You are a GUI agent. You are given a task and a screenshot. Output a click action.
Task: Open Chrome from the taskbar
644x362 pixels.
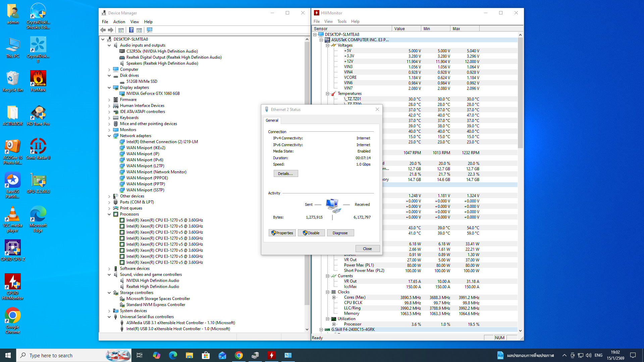pos(239,355)
